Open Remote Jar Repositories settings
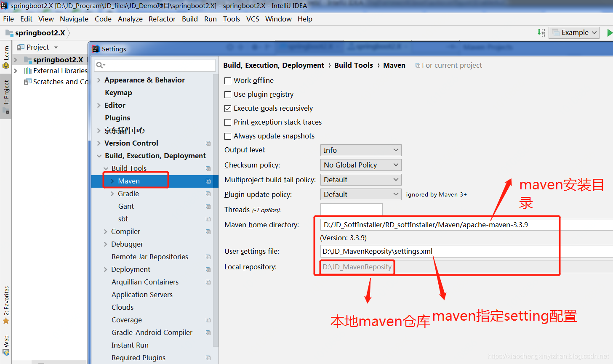This screenshot has height=364, width=613. coord(149,257)
